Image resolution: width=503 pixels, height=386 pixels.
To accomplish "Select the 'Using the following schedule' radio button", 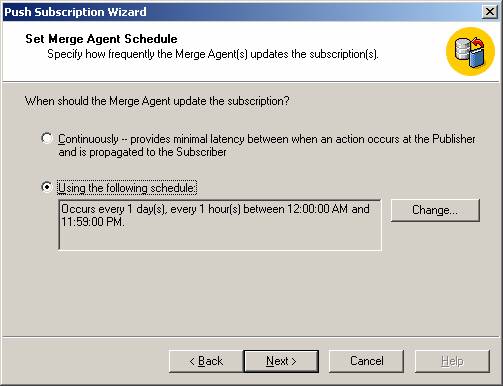I will point(47,187).
